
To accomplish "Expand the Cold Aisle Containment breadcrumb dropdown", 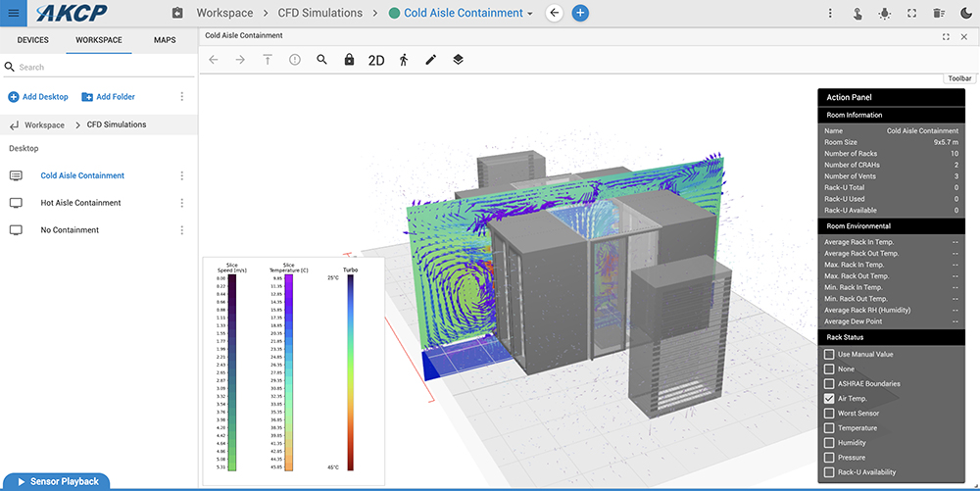I will click(x=530, y=14).
